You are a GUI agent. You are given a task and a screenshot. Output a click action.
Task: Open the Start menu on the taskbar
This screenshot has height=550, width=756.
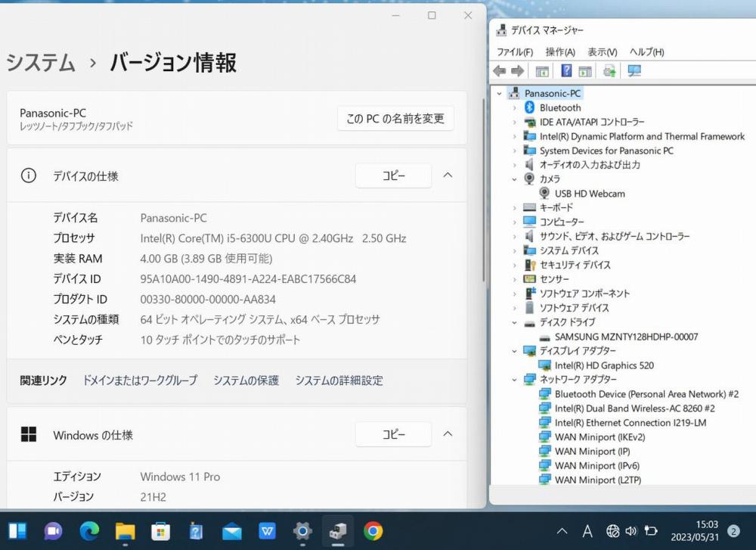coord(18,531)
